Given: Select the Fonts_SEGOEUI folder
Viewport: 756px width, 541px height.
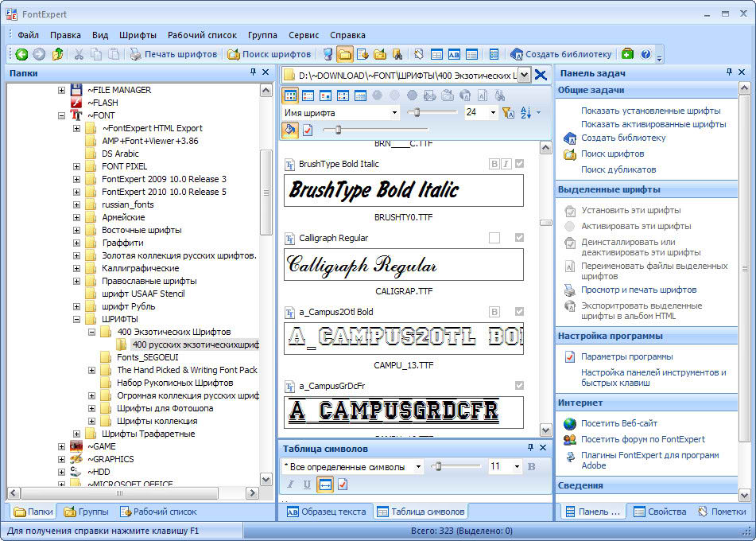Looking at the screenshot, I should tap(148, 357).
